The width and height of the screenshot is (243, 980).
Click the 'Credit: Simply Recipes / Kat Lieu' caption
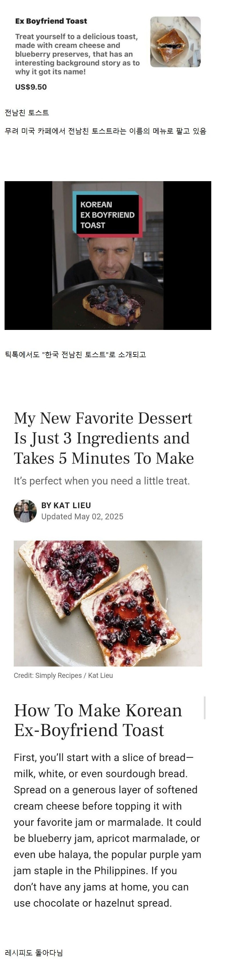(63, 676)
